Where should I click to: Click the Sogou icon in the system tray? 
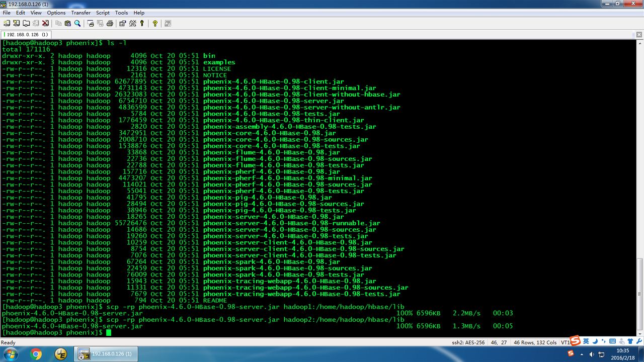tap(571, 354)
